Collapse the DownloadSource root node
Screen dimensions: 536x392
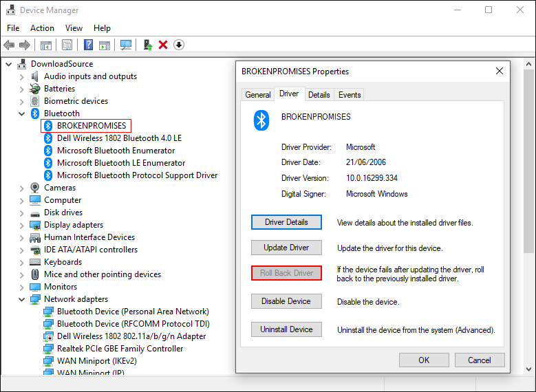9,64
